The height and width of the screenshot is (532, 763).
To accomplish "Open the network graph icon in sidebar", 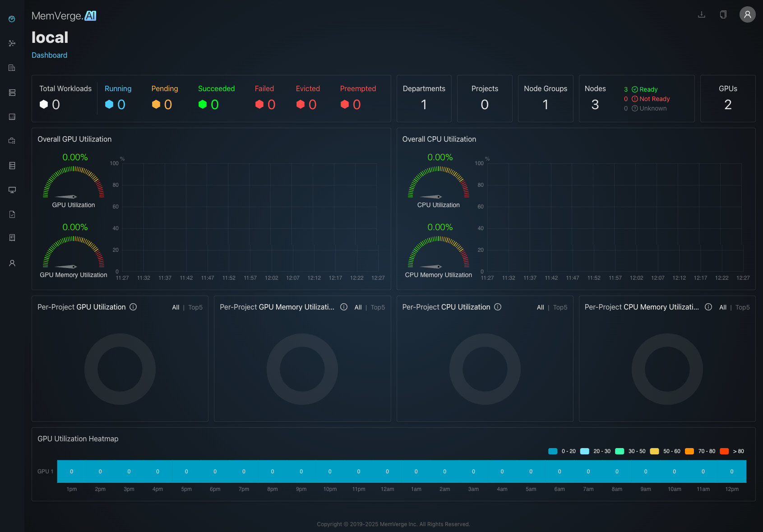I will click(12, 43).
